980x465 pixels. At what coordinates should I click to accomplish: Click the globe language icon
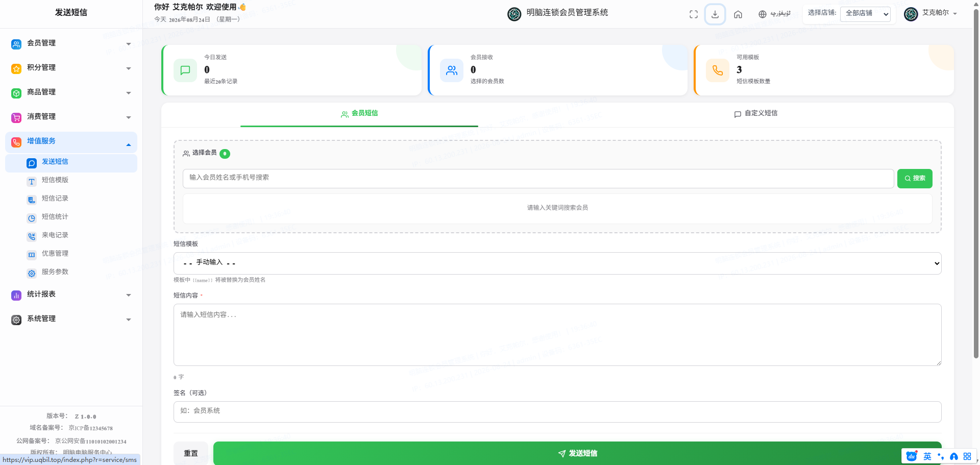(x=763, y=14)
